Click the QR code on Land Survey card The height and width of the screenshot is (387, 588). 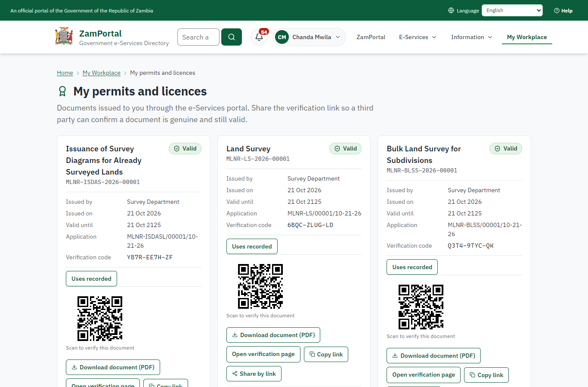(260, 286)
